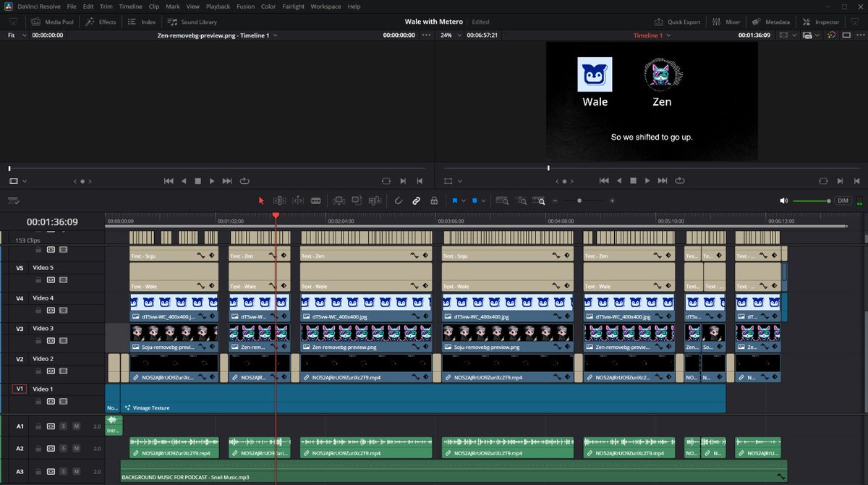Play forward in the timeline viewer
Viewport: 868px width, 485px height.
[x=647, y=180]
